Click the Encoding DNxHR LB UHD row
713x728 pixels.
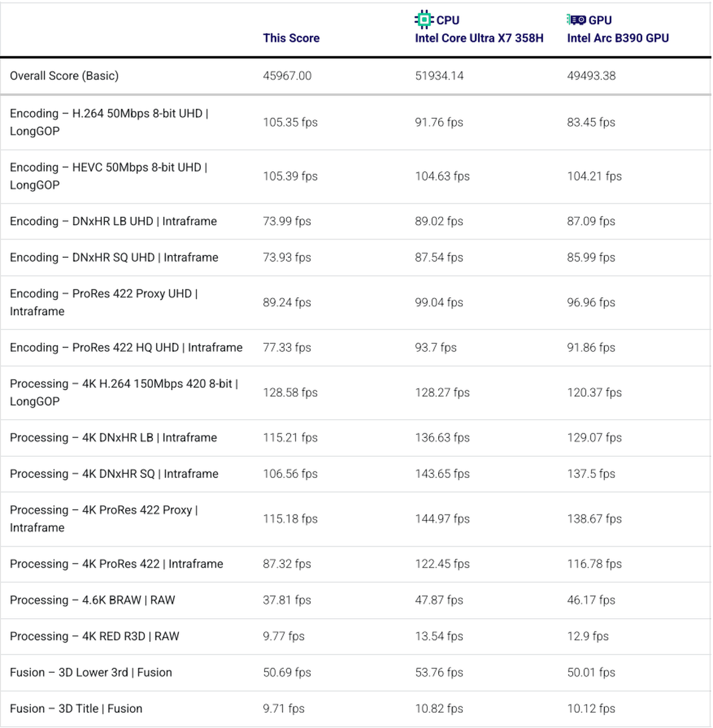pos(113,221)
